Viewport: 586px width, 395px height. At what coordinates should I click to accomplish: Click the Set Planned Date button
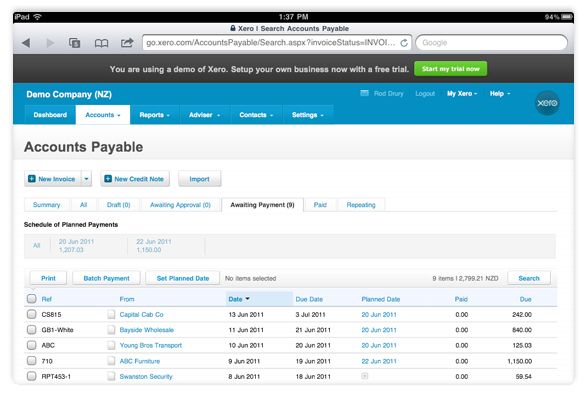pos(183,278)
